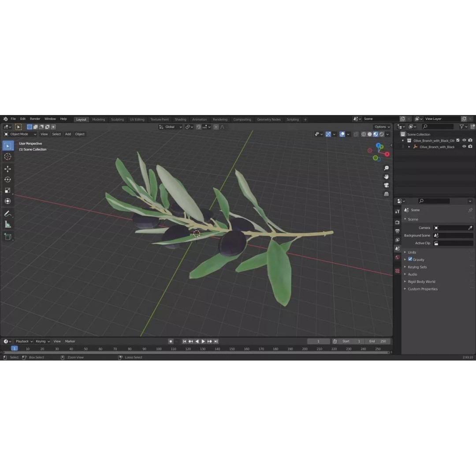Open the File menu

coord(13,119)
